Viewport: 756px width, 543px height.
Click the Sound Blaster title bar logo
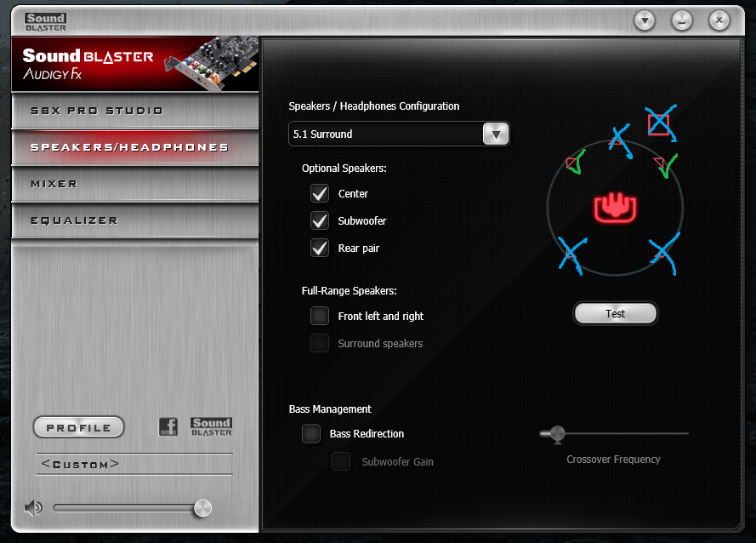coord(45,22)
